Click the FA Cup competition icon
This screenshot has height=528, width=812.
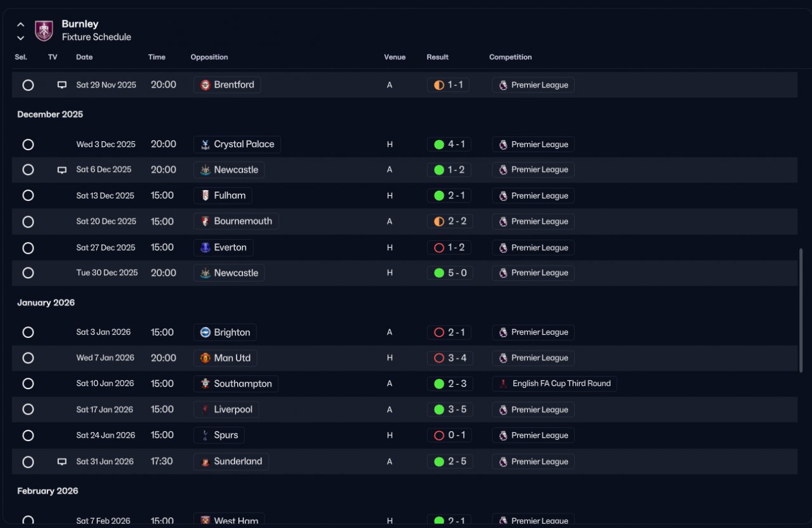pos(503,383)
